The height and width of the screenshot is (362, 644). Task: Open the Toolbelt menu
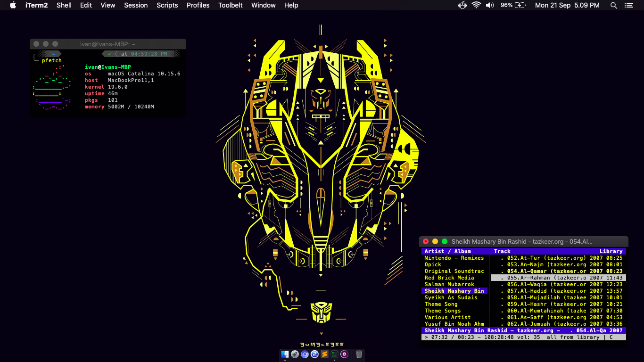pyautogui.click(x=231, y=5)
